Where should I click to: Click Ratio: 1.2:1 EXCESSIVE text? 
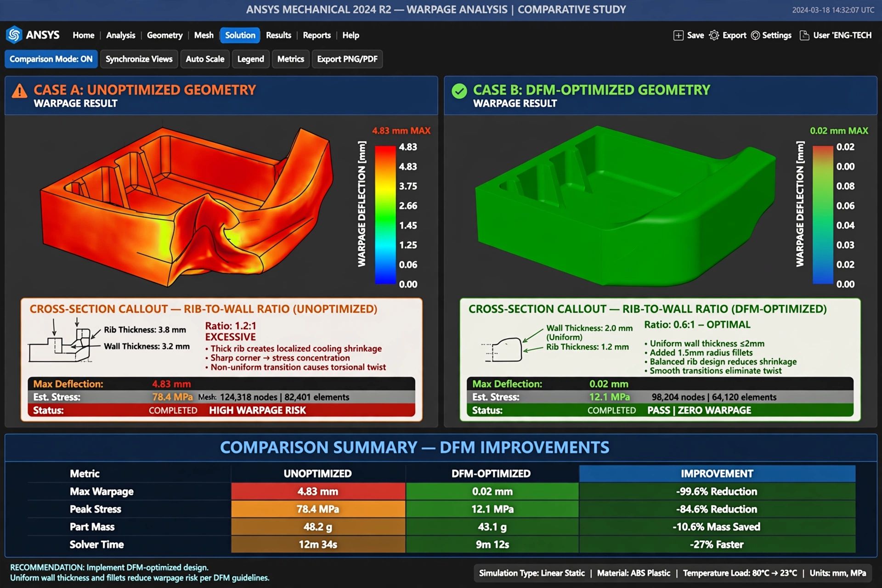(x=231, y=331)
